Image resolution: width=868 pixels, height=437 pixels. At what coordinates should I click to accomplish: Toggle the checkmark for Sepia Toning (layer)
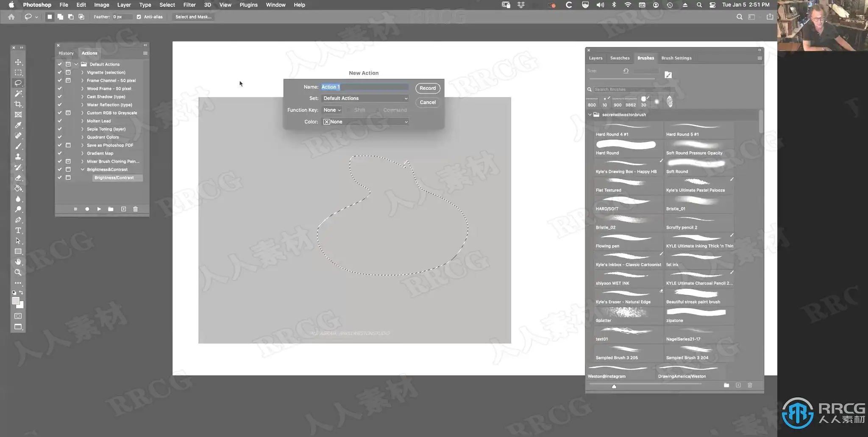coord(60,129)
